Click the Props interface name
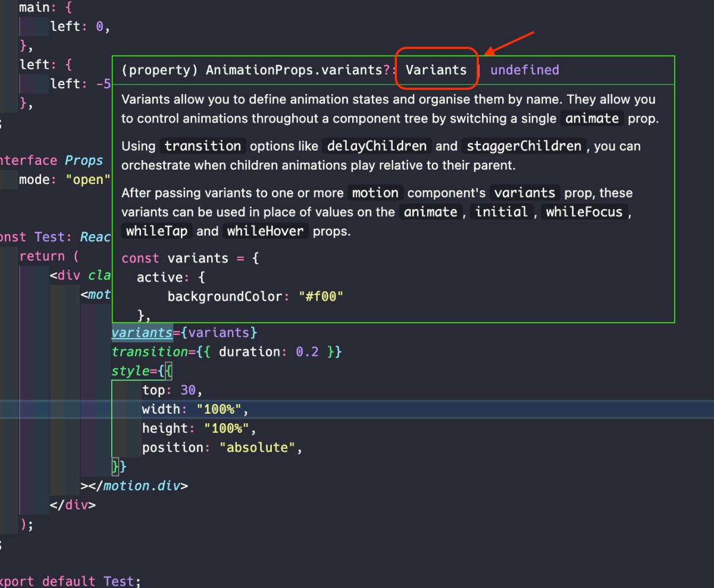The height and width of the screenshot is (588, 714). (x=84, y=161)
